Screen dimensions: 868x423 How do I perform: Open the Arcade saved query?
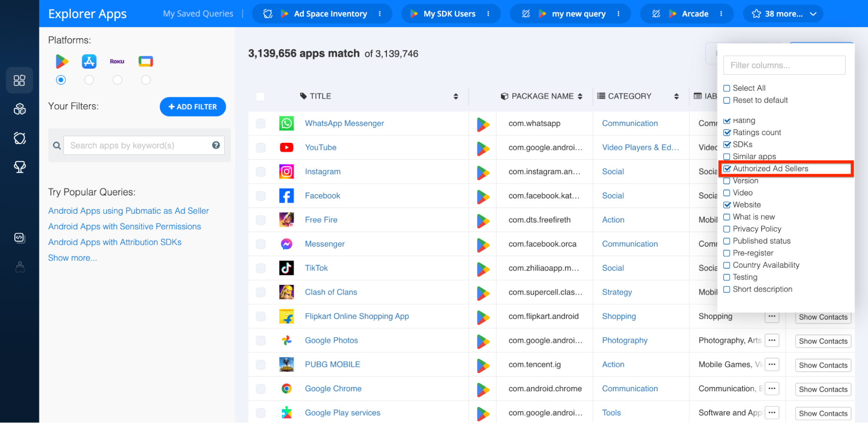tap(695, 14)
